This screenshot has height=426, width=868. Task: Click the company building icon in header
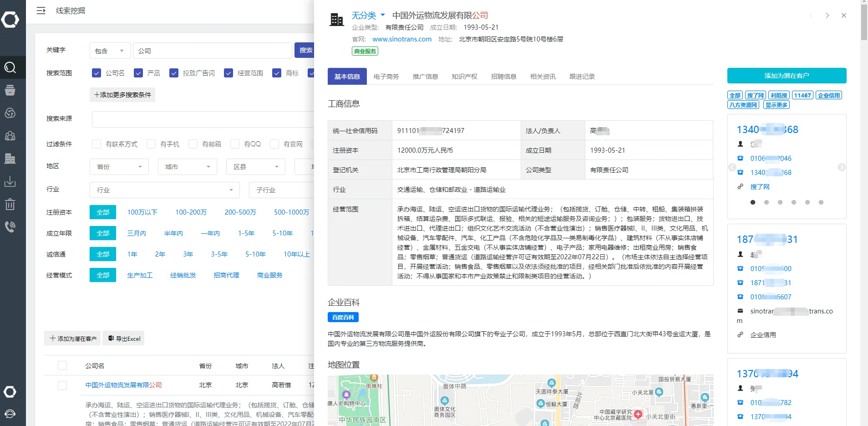tap(337, 20)
